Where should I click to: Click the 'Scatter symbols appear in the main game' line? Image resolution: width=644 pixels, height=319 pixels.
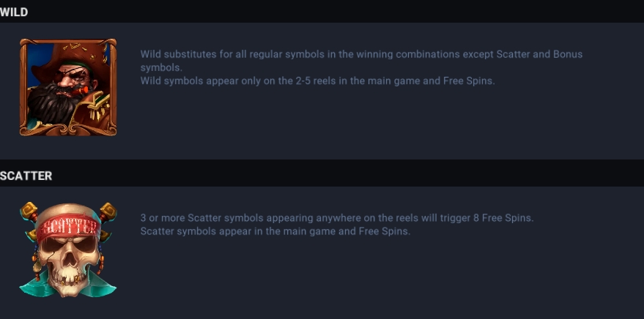(275, 231)
